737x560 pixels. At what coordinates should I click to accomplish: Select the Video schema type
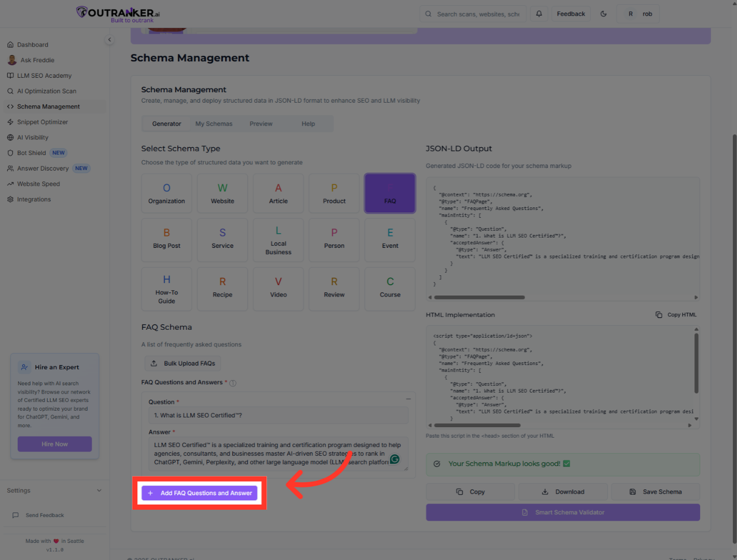[x=278, y=289]
